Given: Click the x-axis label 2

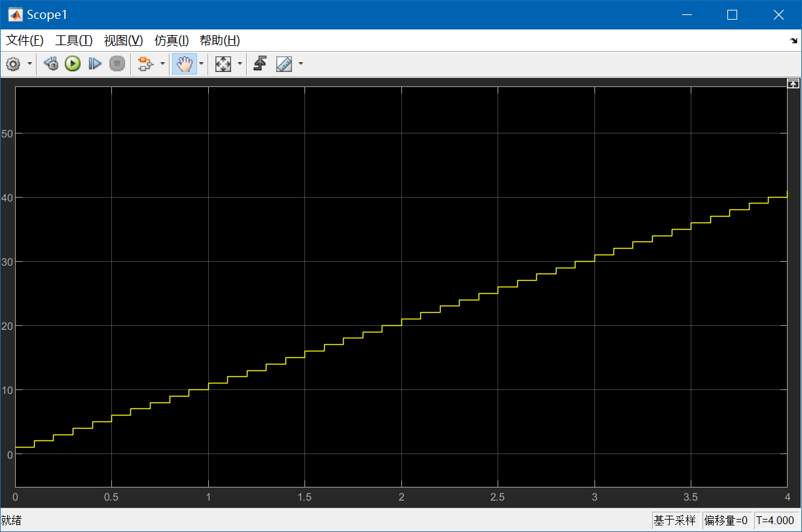Looking at the screenshot, I should click(401, 497).
